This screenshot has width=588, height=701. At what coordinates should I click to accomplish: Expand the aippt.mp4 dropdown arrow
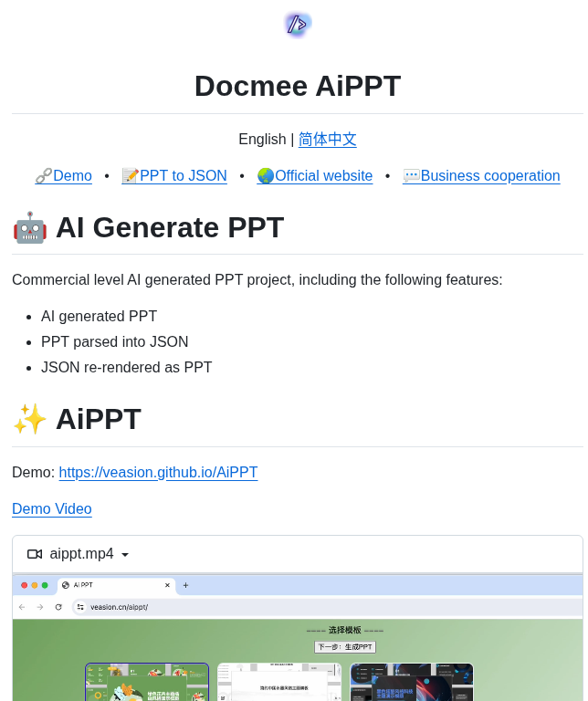click(125, 555)
